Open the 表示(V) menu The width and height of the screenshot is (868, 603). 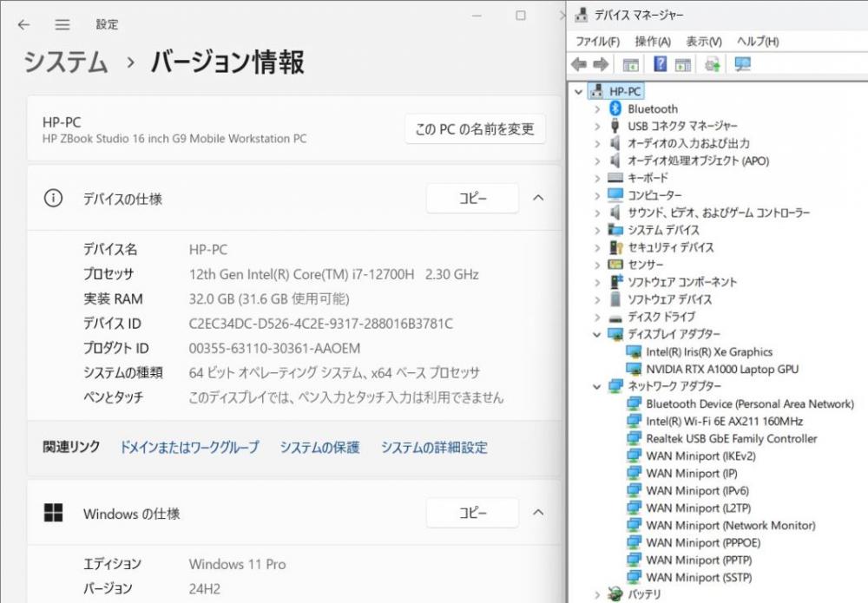(704, 42)
